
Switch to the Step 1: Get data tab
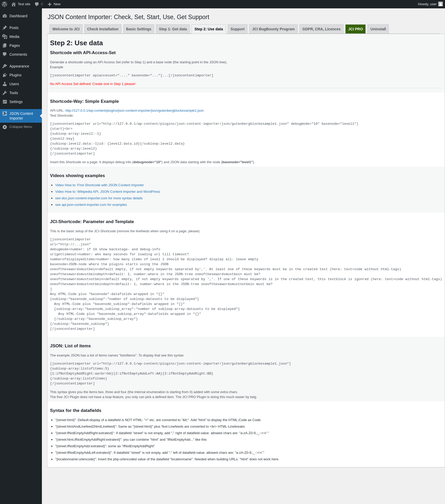[173, 29]
